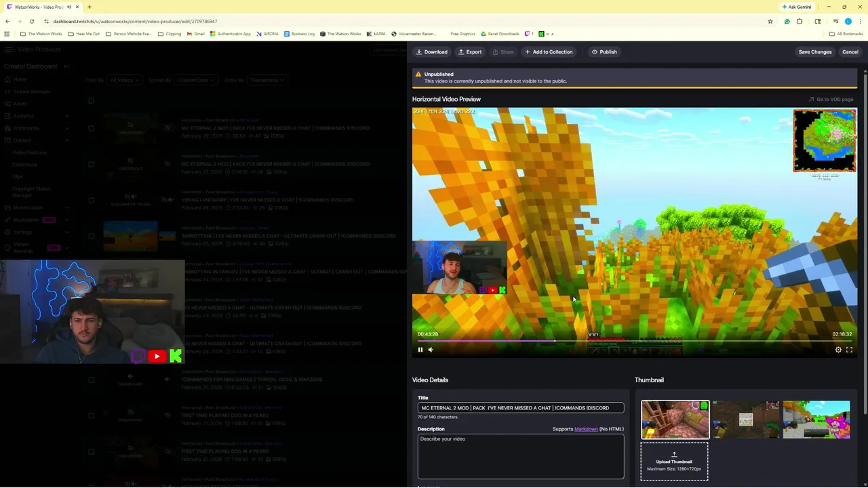
Task: Check the February 28 MC Eternal video
Action: click(91, 128)
